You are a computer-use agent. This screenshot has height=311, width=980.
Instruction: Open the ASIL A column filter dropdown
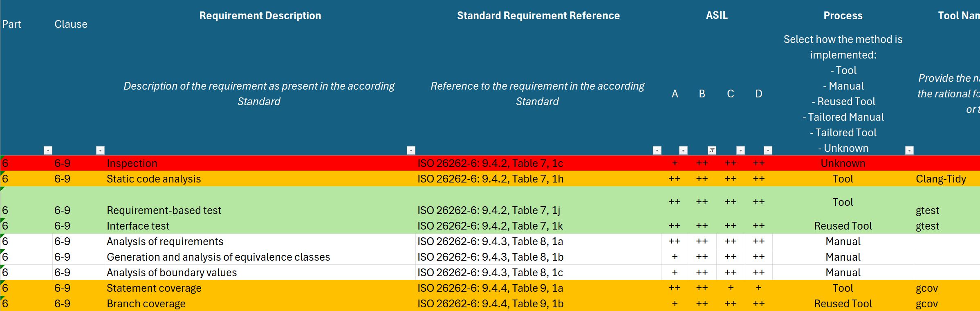[x=683, y=150]
